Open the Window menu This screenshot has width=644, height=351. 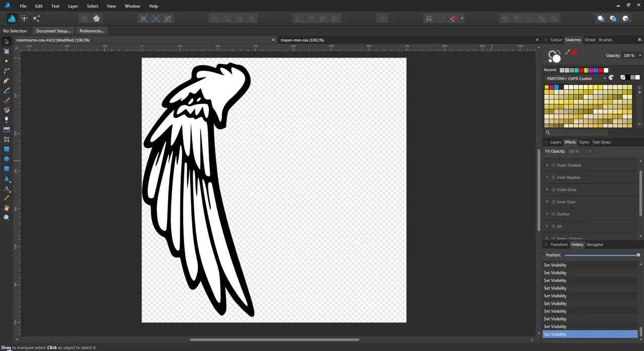pyautogui.click(x=132, y=6)
